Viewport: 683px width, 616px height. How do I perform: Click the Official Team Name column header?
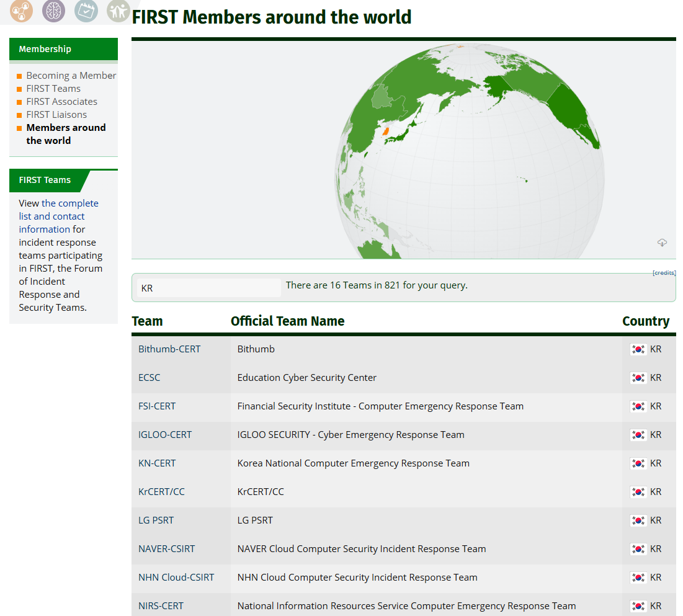(287, 321)
